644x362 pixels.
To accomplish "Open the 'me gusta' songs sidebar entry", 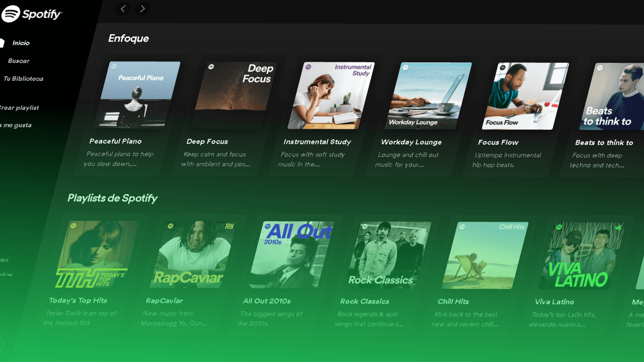I will point(16,125).
